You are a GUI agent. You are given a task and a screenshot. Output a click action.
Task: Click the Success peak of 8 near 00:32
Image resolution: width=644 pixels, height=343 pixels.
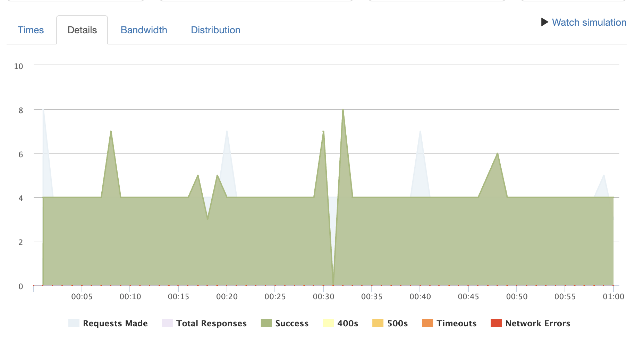[x=343, y=110]
